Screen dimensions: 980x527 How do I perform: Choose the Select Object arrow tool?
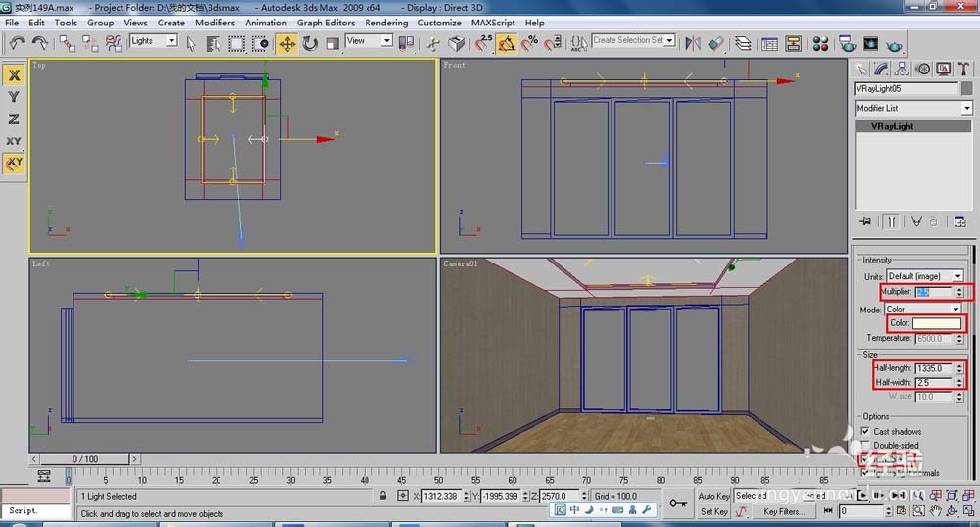tap(191, 44)
